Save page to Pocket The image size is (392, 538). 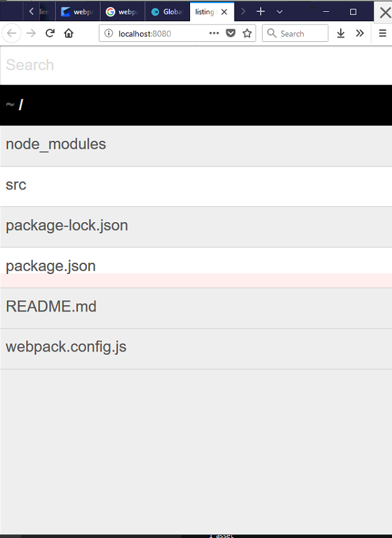coord(231,33)
